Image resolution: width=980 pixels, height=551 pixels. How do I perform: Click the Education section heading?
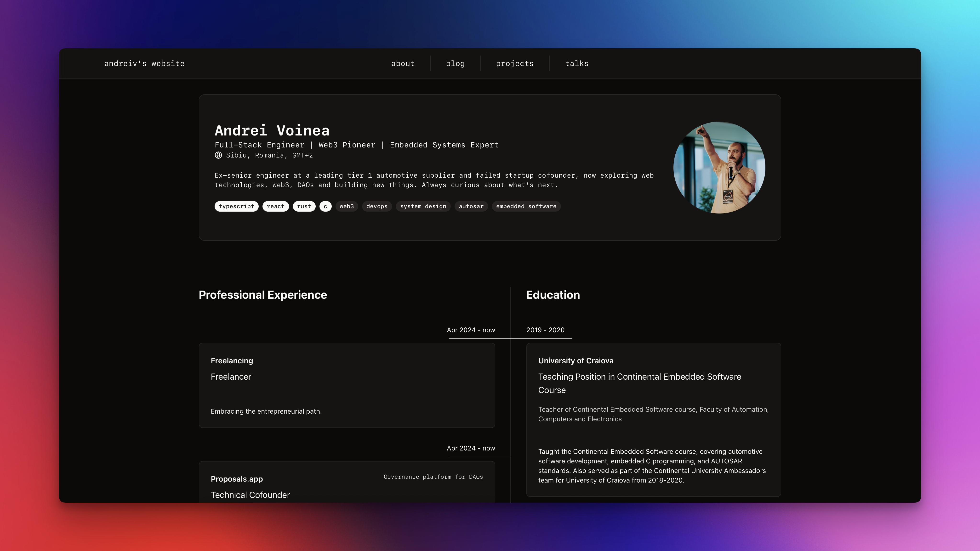(x=553, y=295)
